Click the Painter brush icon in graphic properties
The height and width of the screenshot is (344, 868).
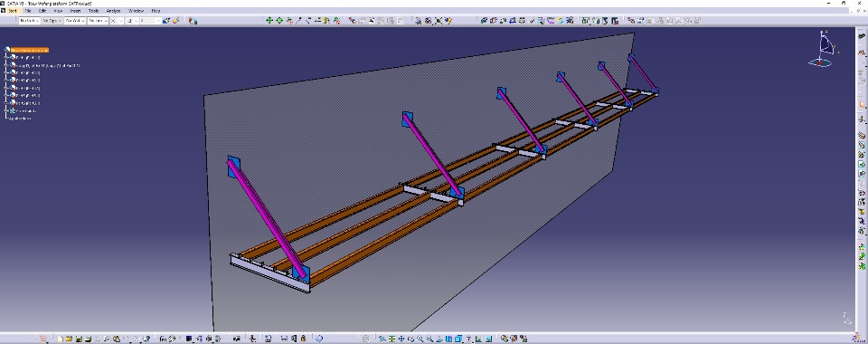tap(166, 21)
